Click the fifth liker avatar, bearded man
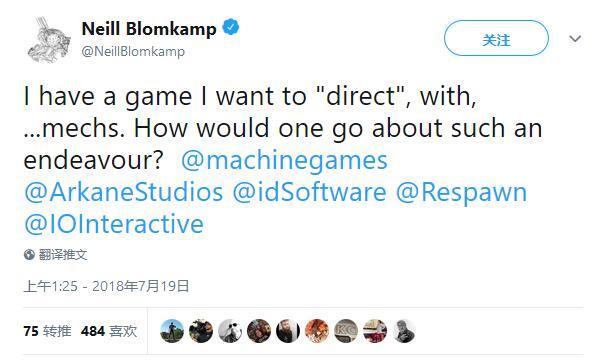 [288, 331]
